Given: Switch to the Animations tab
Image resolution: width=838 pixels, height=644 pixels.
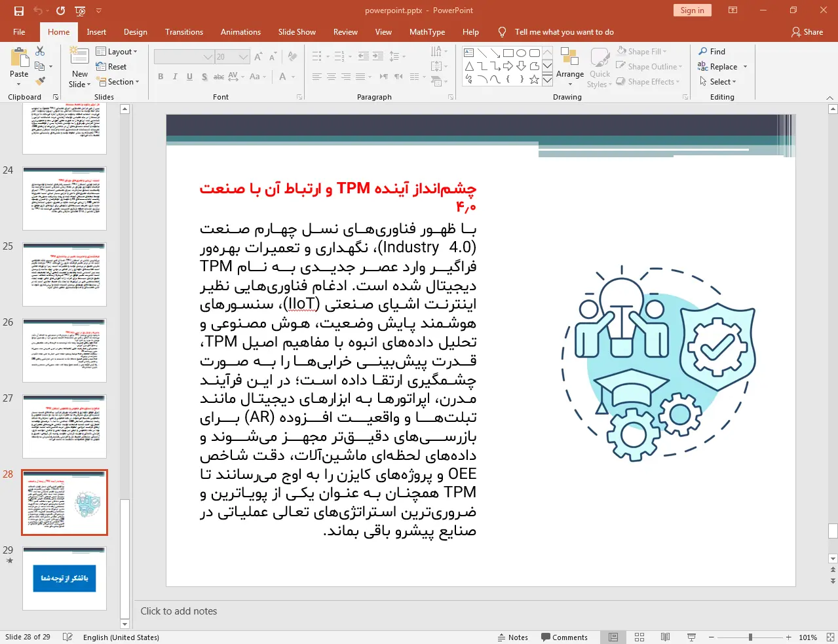Looking at the screenshot, I should click(240, 31).
